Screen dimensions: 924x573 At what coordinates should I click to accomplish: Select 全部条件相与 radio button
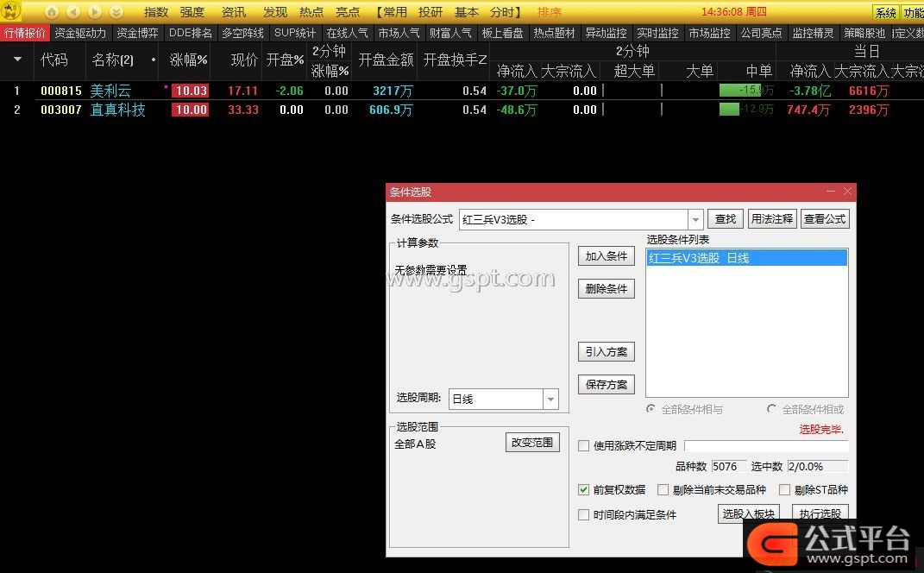pos(651,409)
